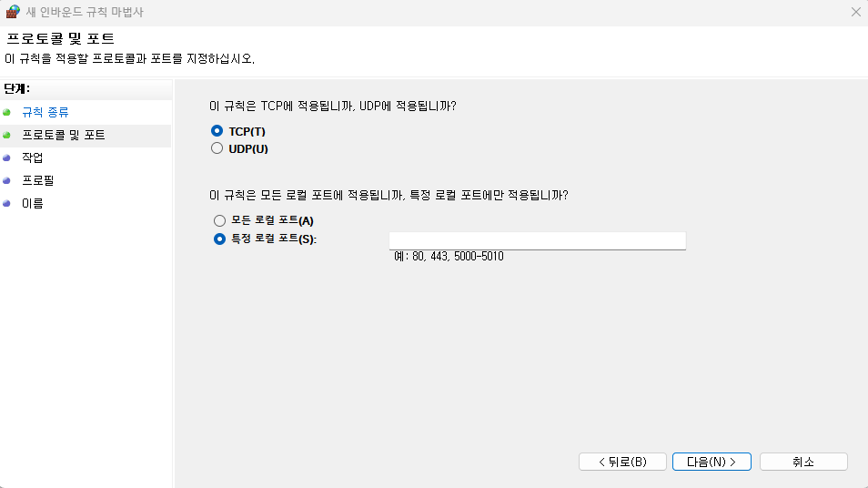Screen dimensions: 868x488
Task: Click the < 뒤로(B) button
Action: [x=622, y=462]
